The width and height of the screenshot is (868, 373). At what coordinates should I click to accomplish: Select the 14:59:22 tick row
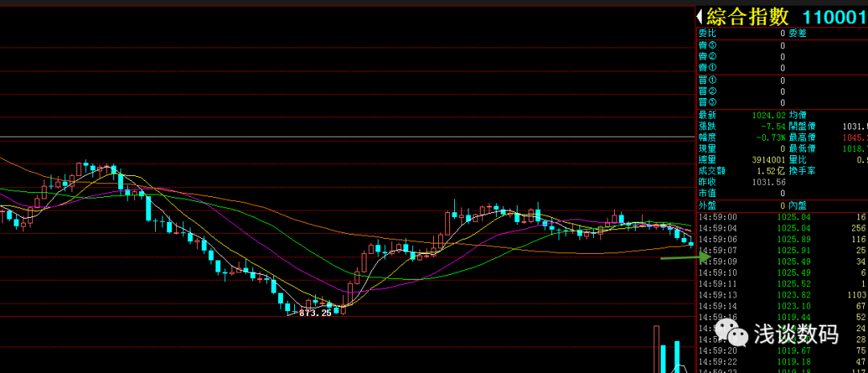pyautogui.click(x=782, y=362)
